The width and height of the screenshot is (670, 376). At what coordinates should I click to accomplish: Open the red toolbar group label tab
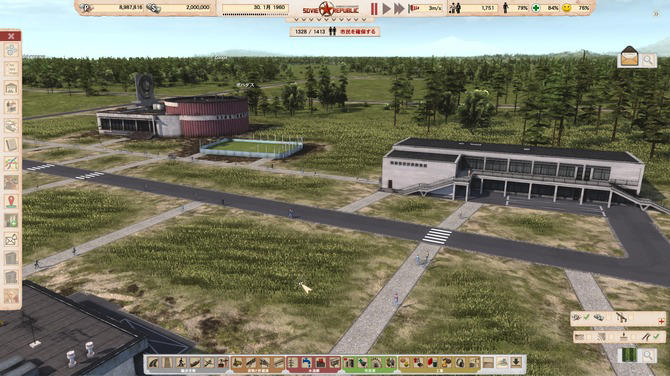click(x=313, y=371)
